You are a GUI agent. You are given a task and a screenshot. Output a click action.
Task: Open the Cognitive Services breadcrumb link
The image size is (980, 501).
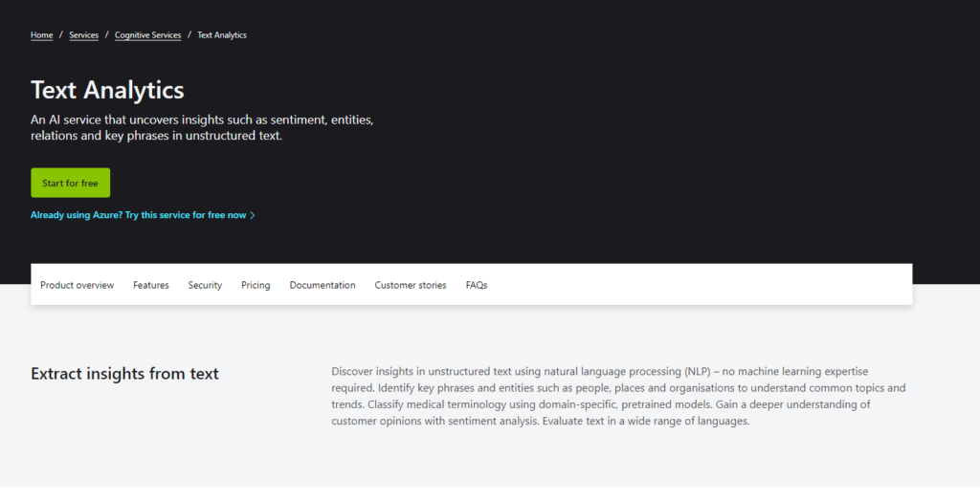(148, 35)
